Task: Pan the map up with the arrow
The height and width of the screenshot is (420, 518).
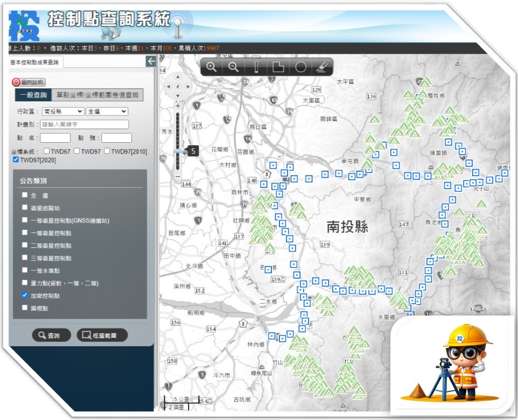Action: [178, 77]
